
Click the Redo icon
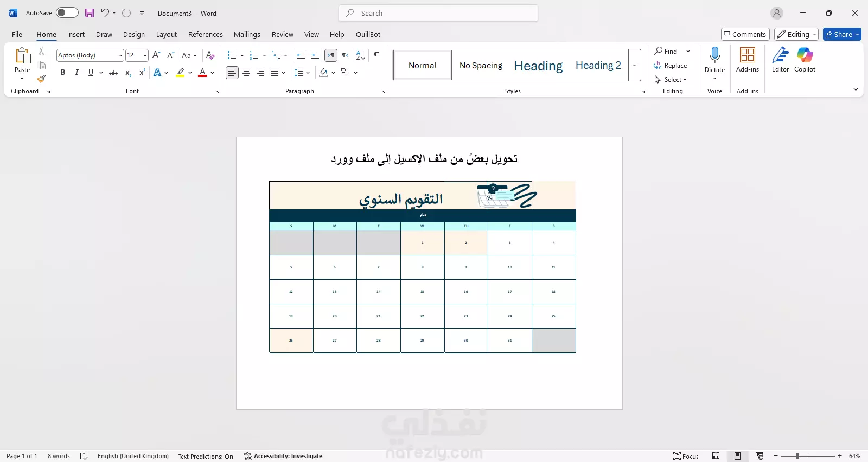[x=126, y=13]
